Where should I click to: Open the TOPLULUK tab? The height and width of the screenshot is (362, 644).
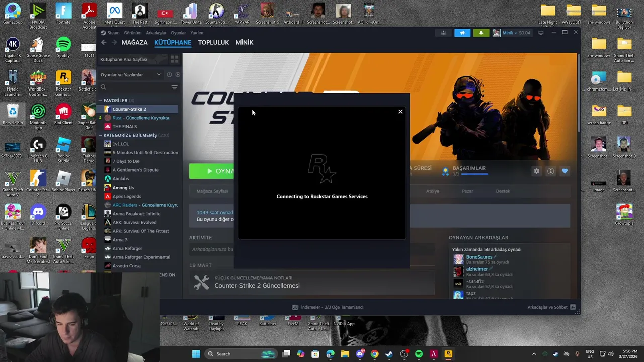click(213, 42)
